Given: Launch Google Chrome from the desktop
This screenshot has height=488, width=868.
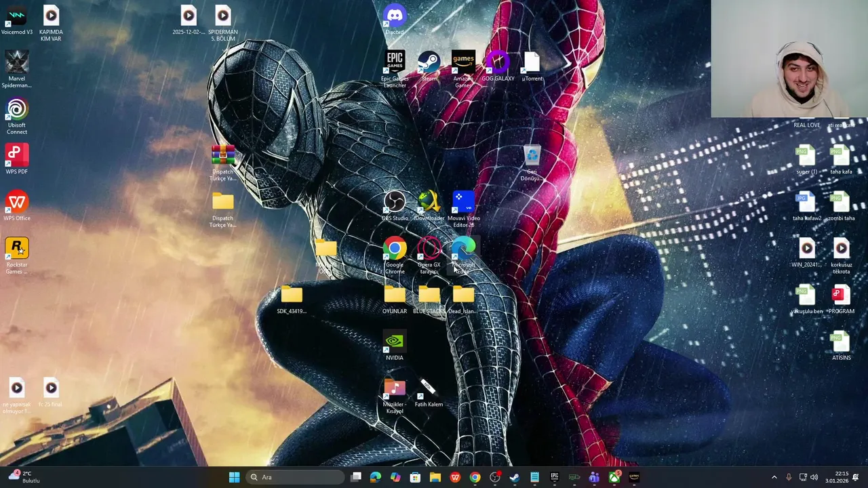Looking at the screenshot, I should [x=395, y=256].
